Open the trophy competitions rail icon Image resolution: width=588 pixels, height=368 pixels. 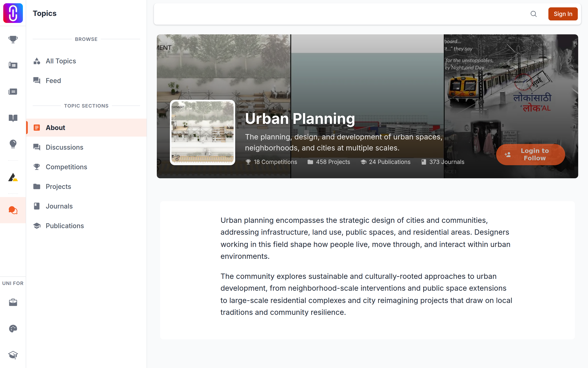coord(13,39)
